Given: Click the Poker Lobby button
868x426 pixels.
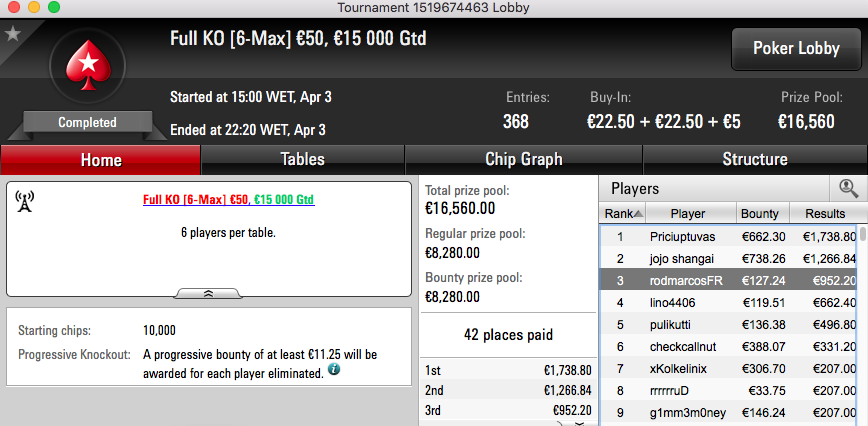Looking at the screenshot, I should [x=796, y=49].
